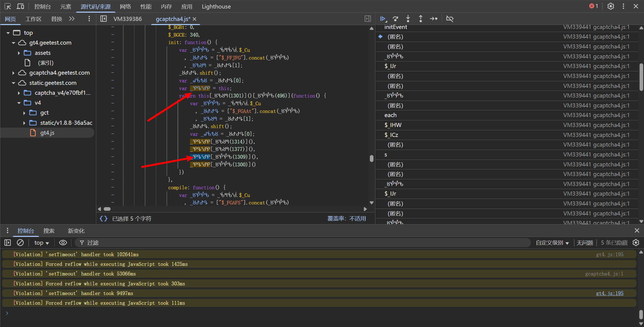Image resolution: width=644 pixels, height=327 pixels.
Task: Click the 5 条已隐藏 hidden messages label
Action: (614, 243)
